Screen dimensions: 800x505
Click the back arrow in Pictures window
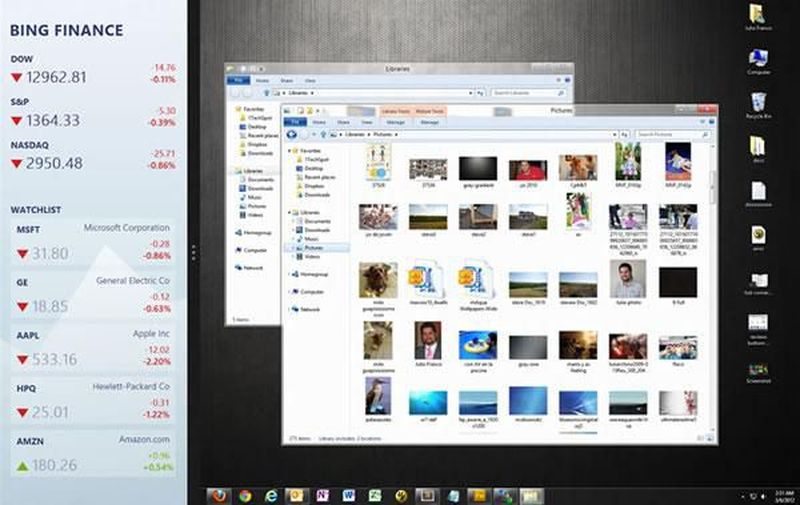[291, 133]
